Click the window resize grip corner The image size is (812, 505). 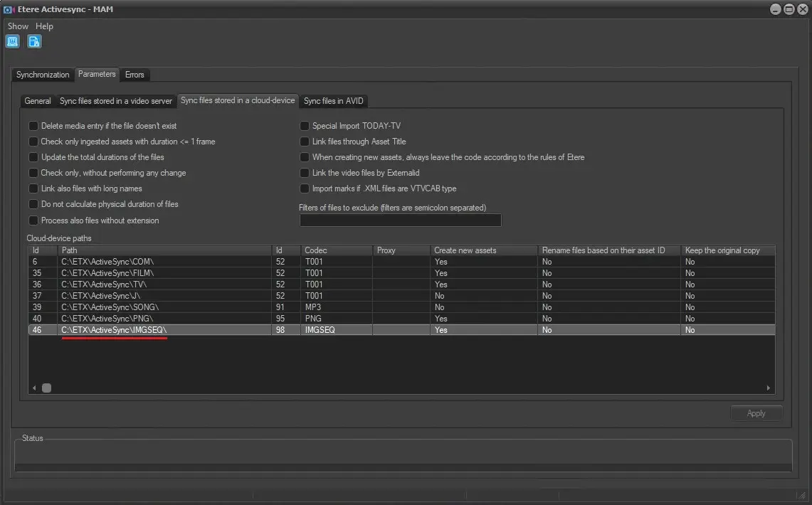801,495
